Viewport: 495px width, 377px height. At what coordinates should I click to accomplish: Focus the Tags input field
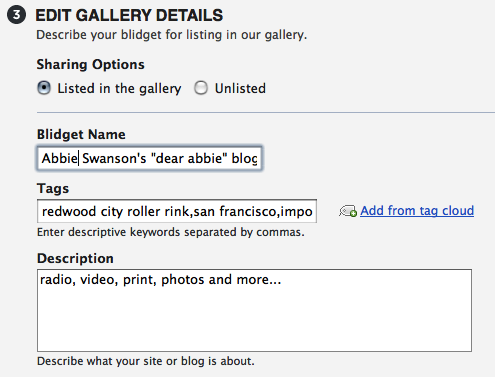177,211
